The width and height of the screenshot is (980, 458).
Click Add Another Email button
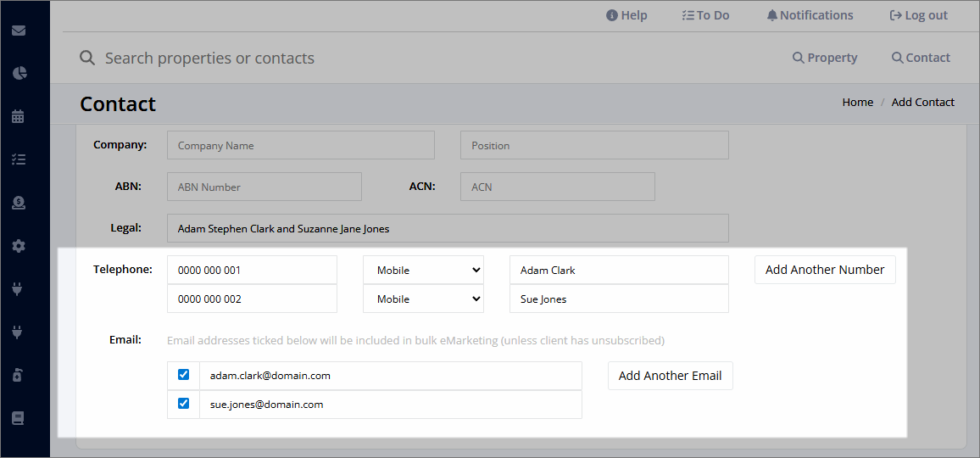(670, 376)
